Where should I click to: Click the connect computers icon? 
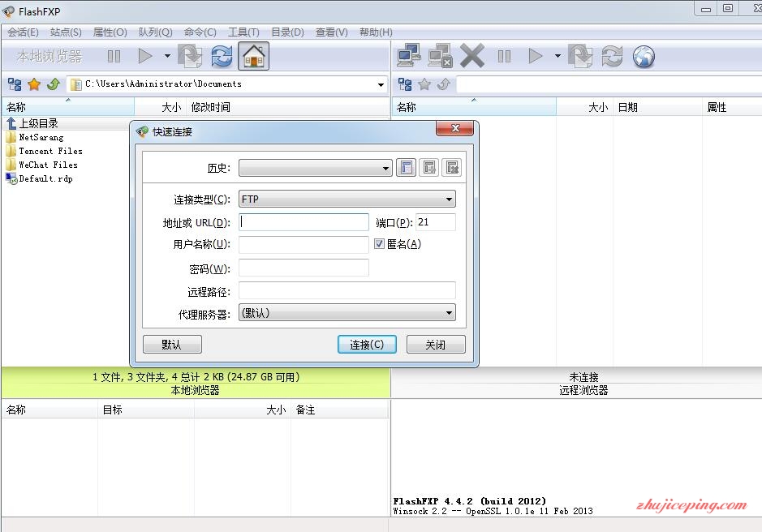click(409, 55)
